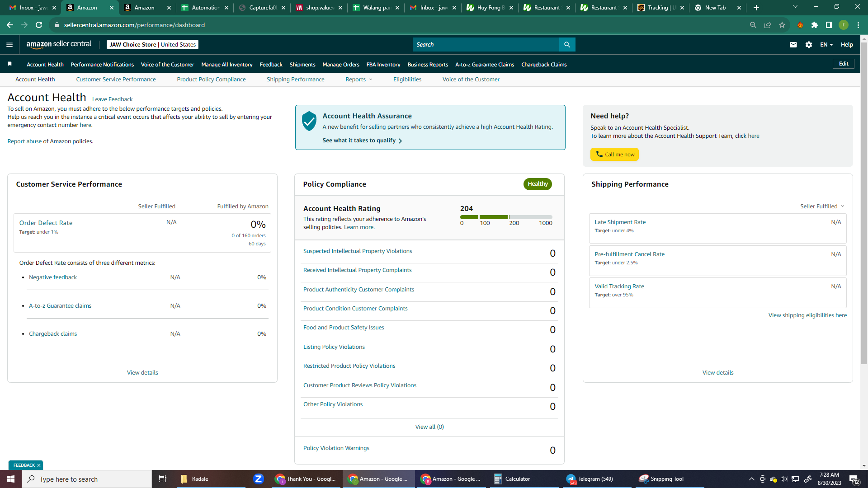The image size is (868, 488).
Task: Click Windows Type here to search box
Action: pyautogui.click(x=87, y=479)
